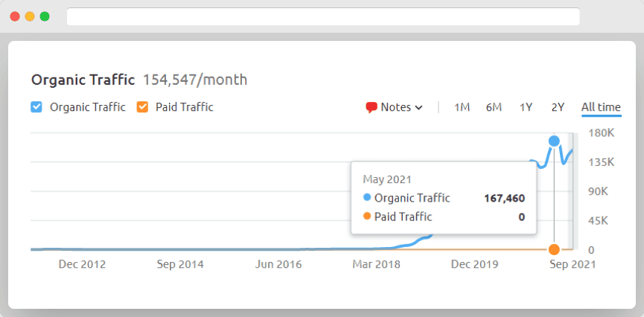Click the green maximize window button

45,16
